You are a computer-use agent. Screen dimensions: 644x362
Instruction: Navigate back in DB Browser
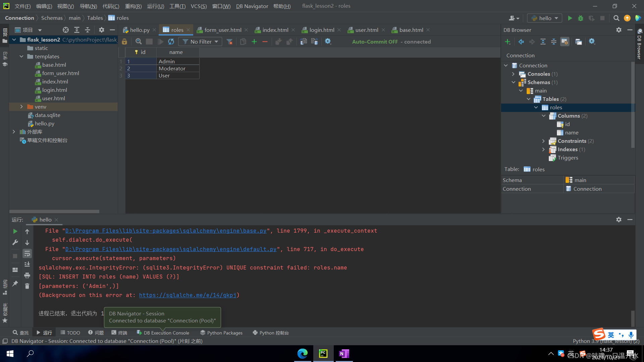click(521, 42)
